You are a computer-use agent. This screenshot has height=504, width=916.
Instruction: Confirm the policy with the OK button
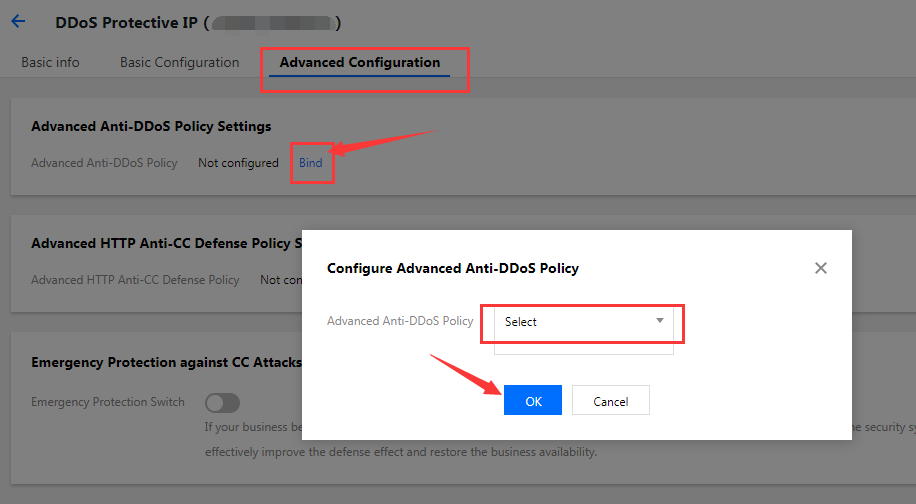tap(533, 401)
